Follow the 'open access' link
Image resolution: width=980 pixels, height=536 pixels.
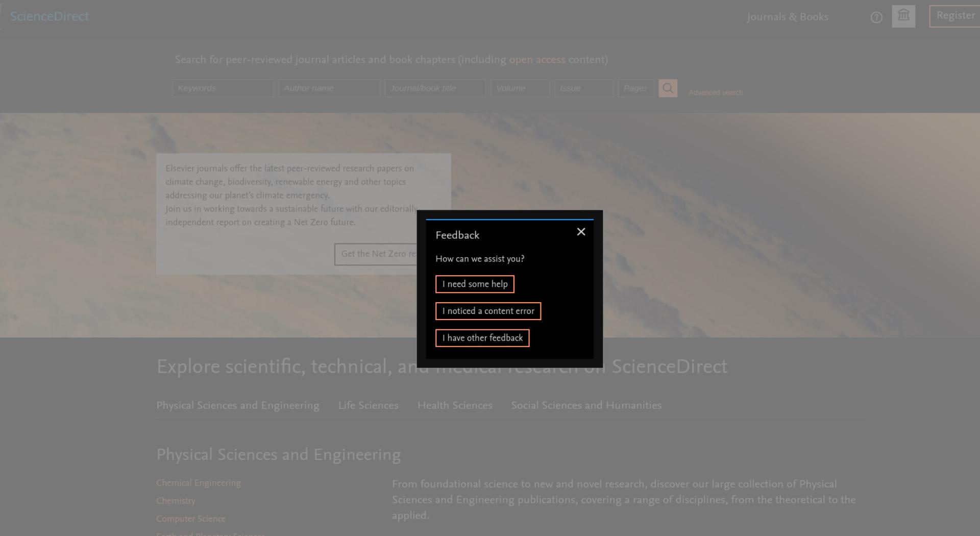pyautogui.click(x=537, y=60)
